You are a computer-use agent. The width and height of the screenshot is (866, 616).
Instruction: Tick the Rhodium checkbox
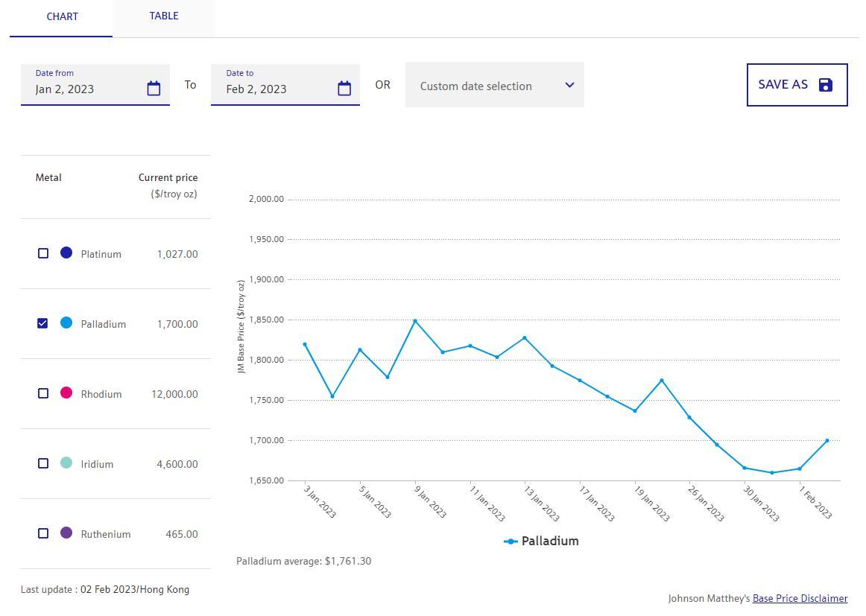(43, 393)
